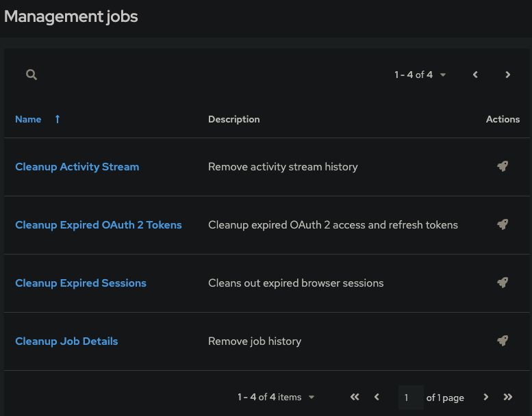532x416 pixels.
Task: Go to last page double-chevron icon
Action: 507,397
